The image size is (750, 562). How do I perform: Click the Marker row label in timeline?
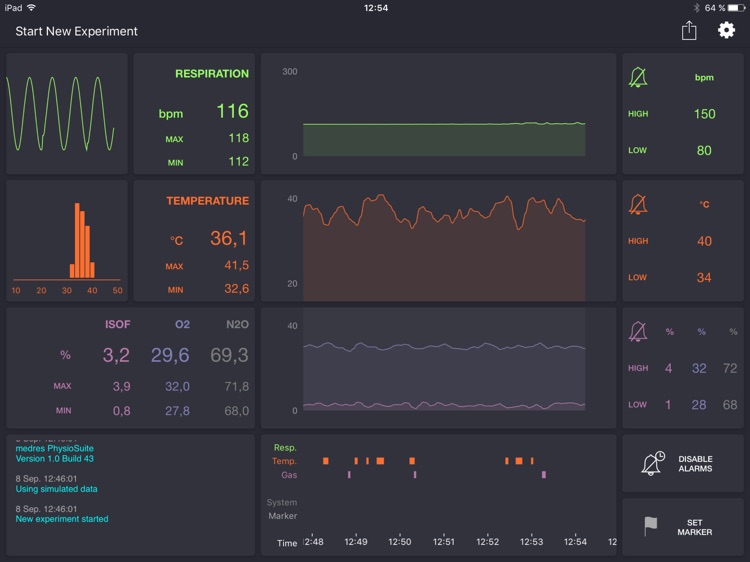click(283, 516)
